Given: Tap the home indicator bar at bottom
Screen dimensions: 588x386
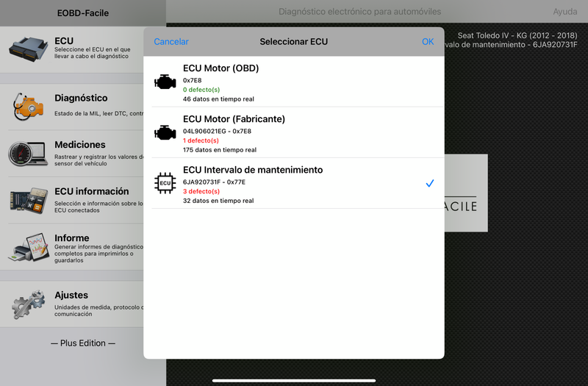Looking at the screenshot, I should click(x=294, y=381).
